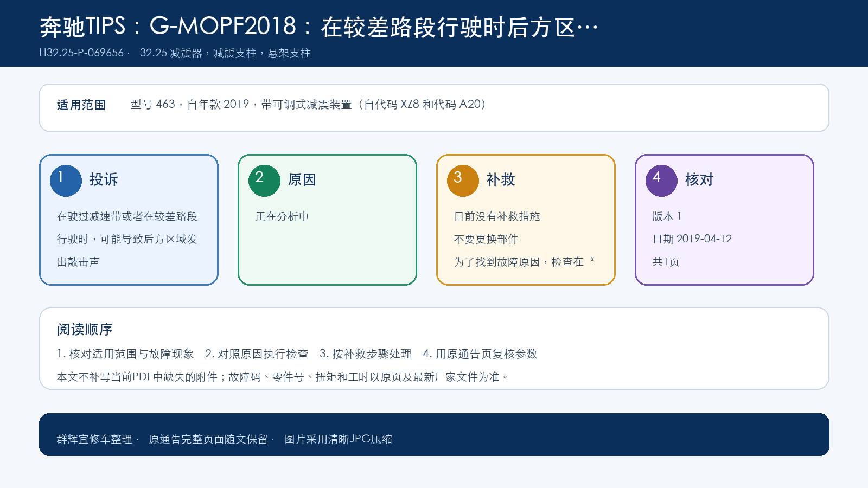868x488 pixels.
Task: Select the page count 共1页
Action: click(666, 262)
